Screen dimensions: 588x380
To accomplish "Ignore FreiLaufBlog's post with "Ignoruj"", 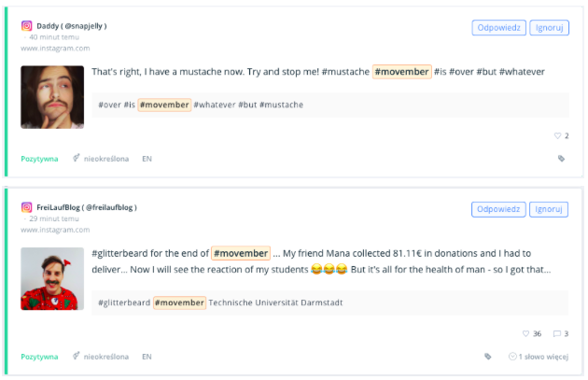I will (x=549, y=209).
